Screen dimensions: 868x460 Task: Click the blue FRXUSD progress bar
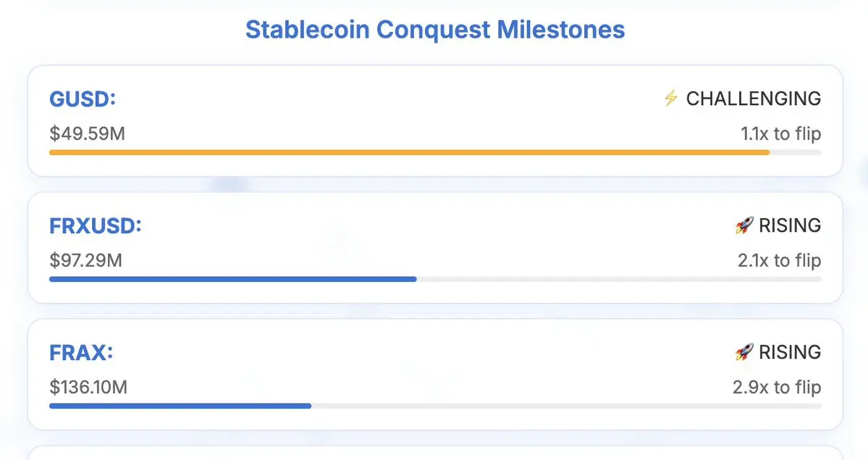tap(232, 279)
